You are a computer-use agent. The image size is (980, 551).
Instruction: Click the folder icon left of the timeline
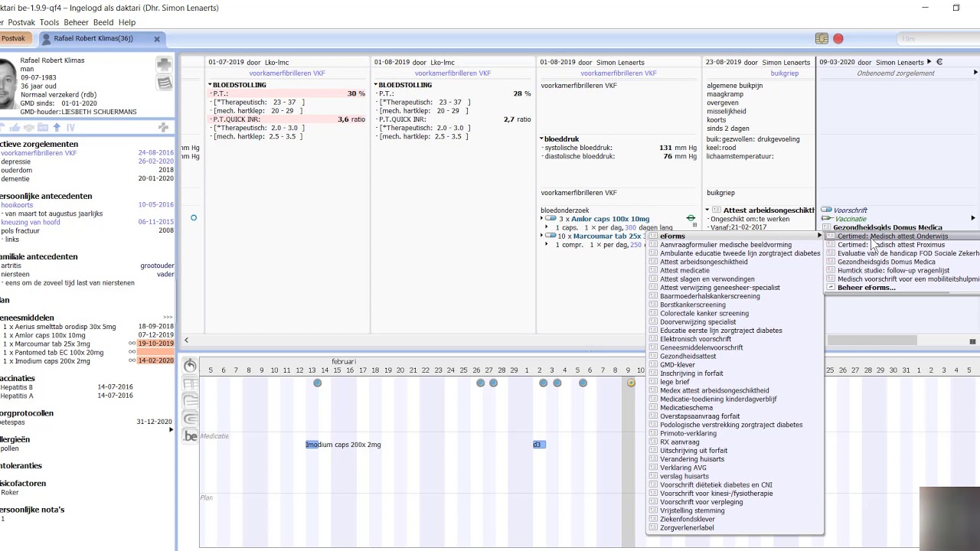tap(191, 401)
